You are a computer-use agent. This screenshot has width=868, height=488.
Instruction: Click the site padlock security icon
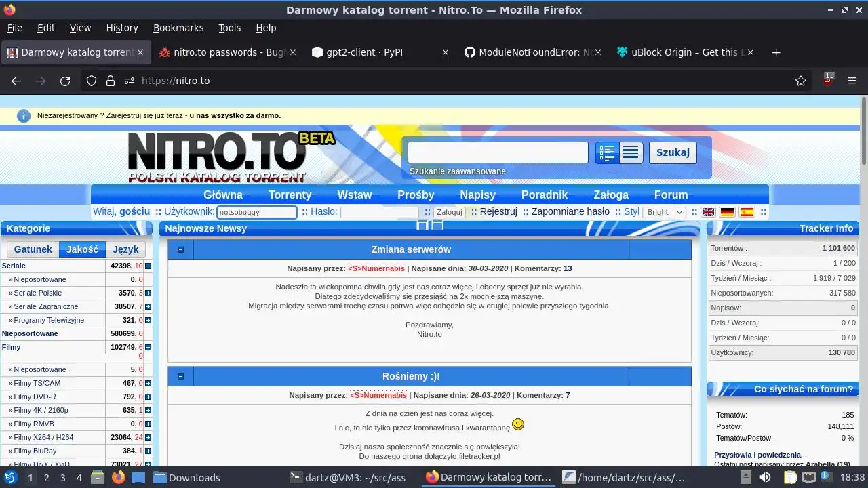click(x=111, y=81)
